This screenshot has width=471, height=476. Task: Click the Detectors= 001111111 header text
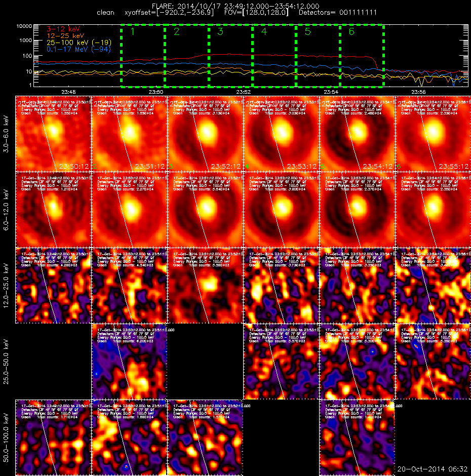tap(338, 13)
